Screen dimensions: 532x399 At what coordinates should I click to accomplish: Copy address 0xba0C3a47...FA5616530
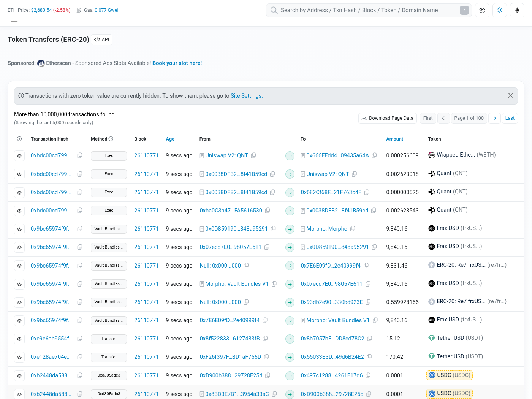click(268, 211)
